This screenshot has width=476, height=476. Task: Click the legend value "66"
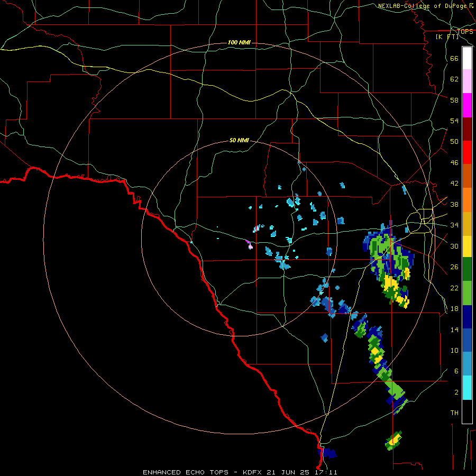click(454, 58)
